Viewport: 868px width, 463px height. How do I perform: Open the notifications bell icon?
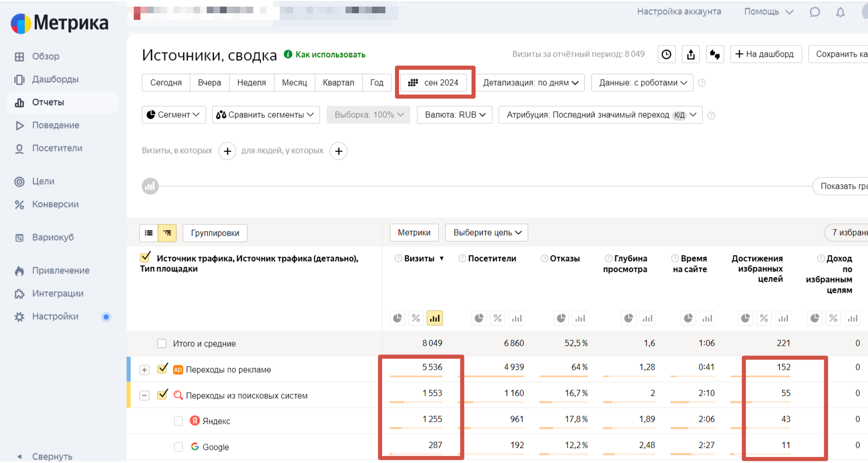pos(840,12)
